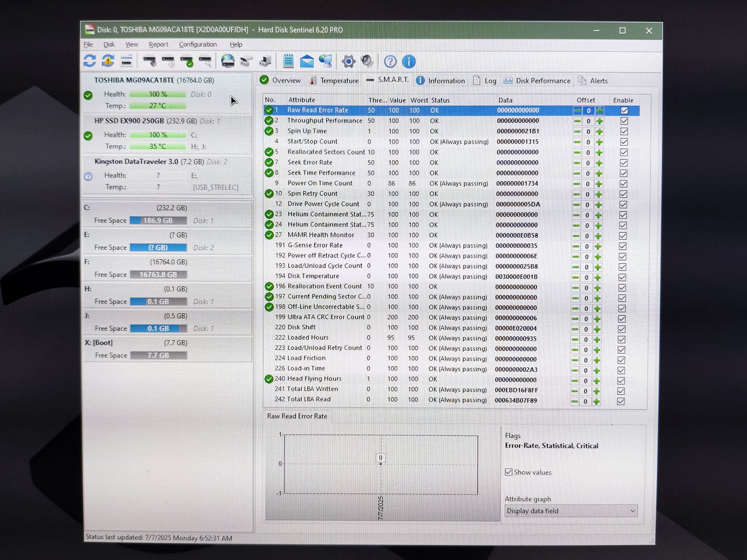Screen dimensions: 747x560
Task: Click the blue refresh arrows toolbar icon
Action: coord(90,61)
